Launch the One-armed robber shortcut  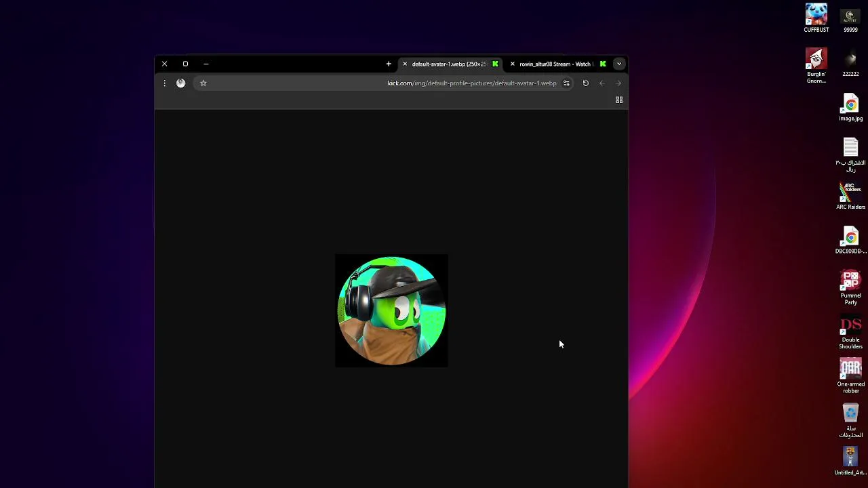tap(850, 376)
